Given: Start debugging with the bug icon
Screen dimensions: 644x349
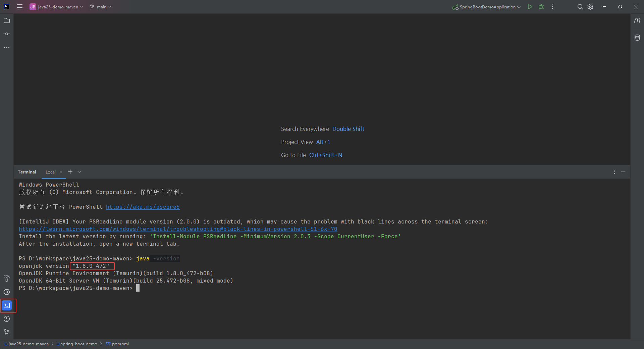Looking at the screenshot, I should 541,7.
